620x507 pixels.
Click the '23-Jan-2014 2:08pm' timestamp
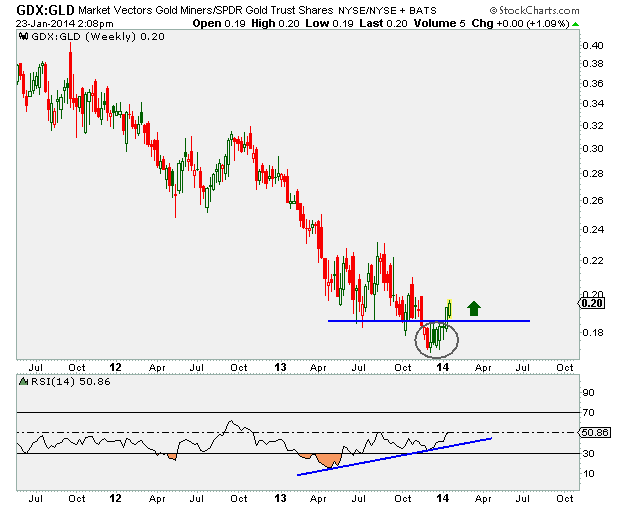[64, 24]
